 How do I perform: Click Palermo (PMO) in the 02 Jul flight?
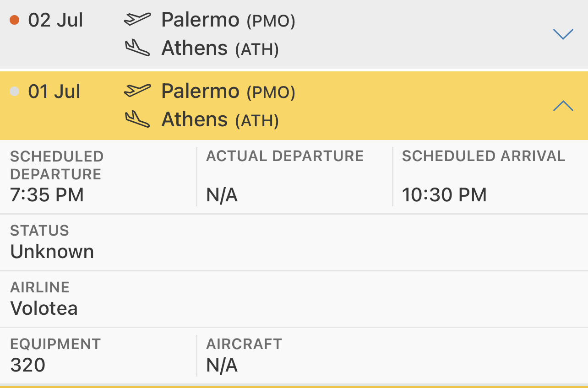[x=228, y=20]
